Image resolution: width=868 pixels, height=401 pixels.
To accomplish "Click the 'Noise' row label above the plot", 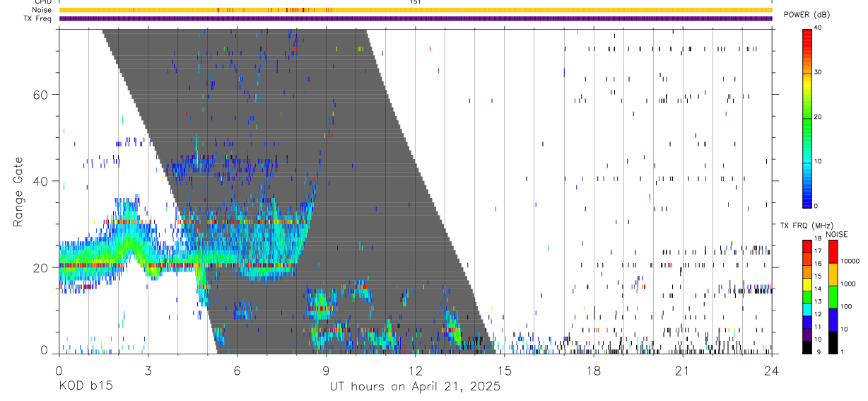I will (x=42, y=10).
